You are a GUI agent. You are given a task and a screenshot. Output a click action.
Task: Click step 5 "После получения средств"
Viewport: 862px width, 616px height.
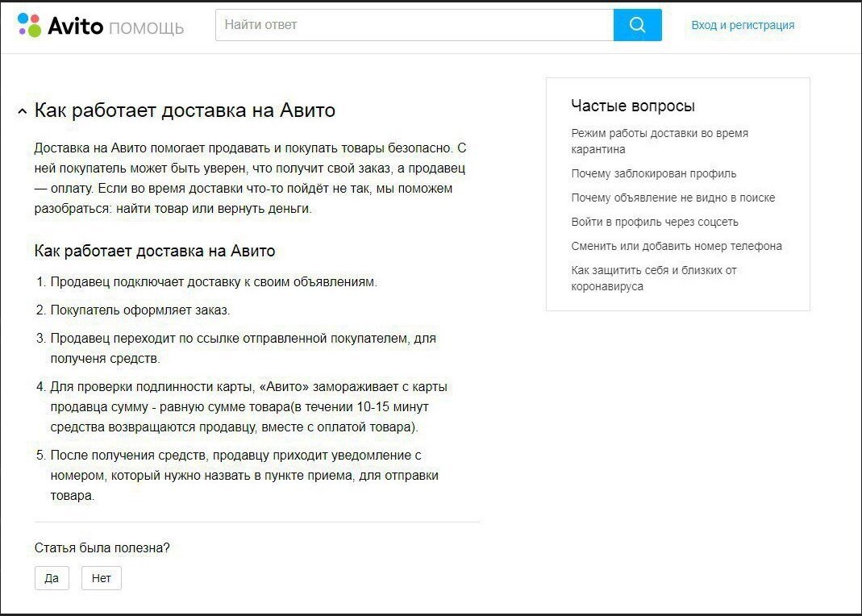[x=244, y=476]
